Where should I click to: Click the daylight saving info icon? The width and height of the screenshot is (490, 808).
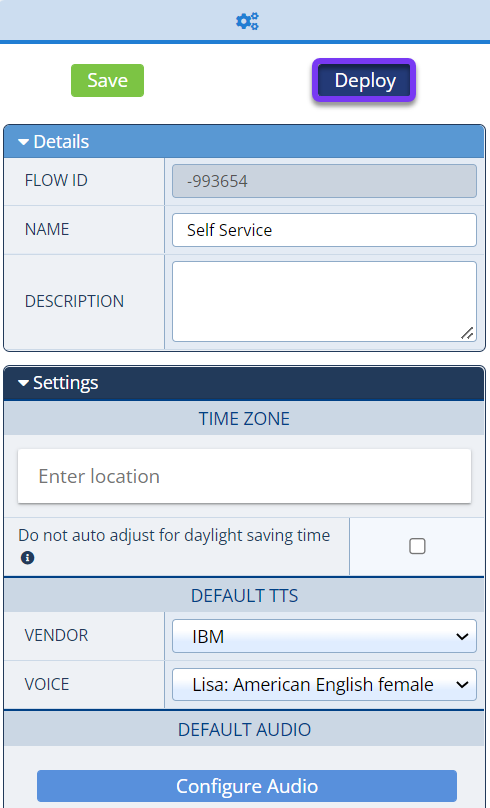click(x=28, y=558)
